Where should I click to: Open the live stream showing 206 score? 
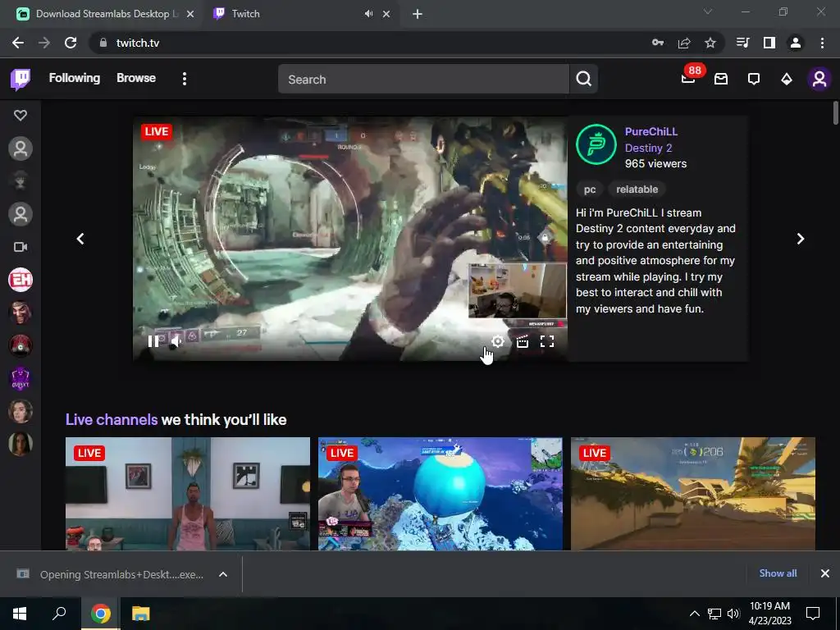692,494
